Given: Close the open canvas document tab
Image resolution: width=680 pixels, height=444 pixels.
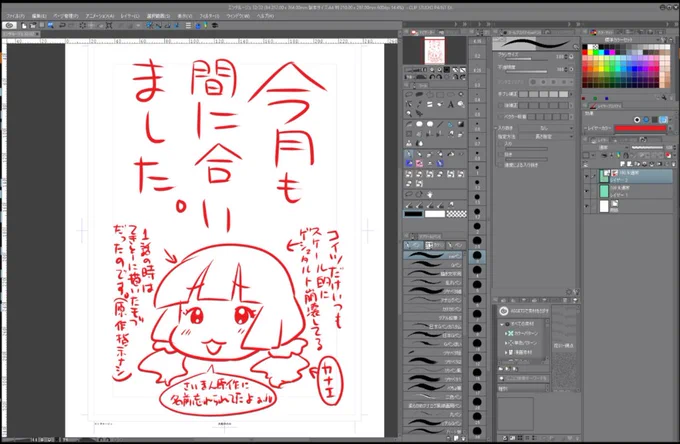Looking at the screenshot, I should click(37, 34).
